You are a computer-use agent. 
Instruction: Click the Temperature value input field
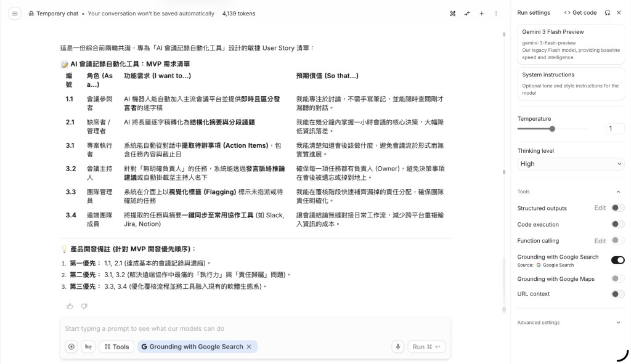(x=614, y=129)
